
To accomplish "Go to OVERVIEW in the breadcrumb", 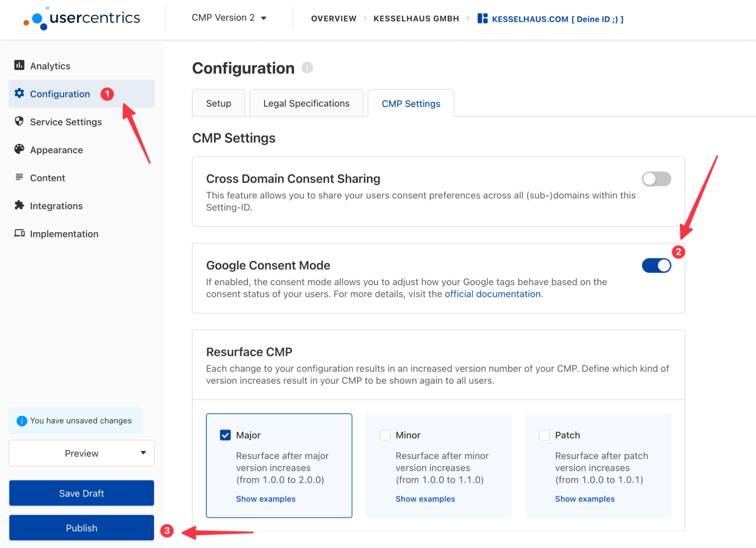I will click(334, 19).
